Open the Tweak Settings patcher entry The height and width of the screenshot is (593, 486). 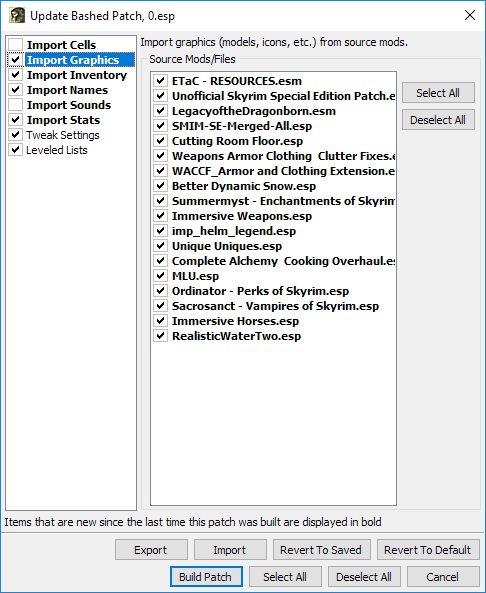(x=63, y=135)
